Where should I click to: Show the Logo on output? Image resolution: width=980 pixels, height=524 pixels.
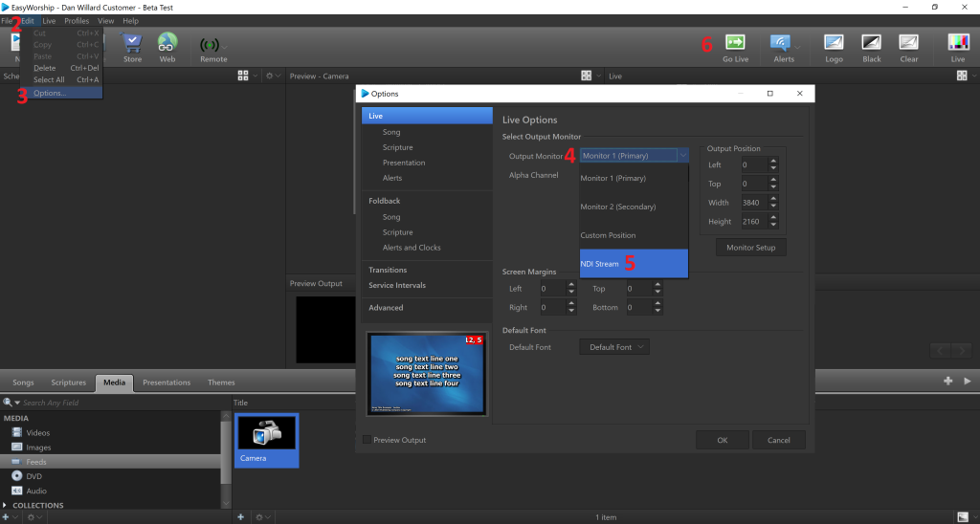point(834,42)
